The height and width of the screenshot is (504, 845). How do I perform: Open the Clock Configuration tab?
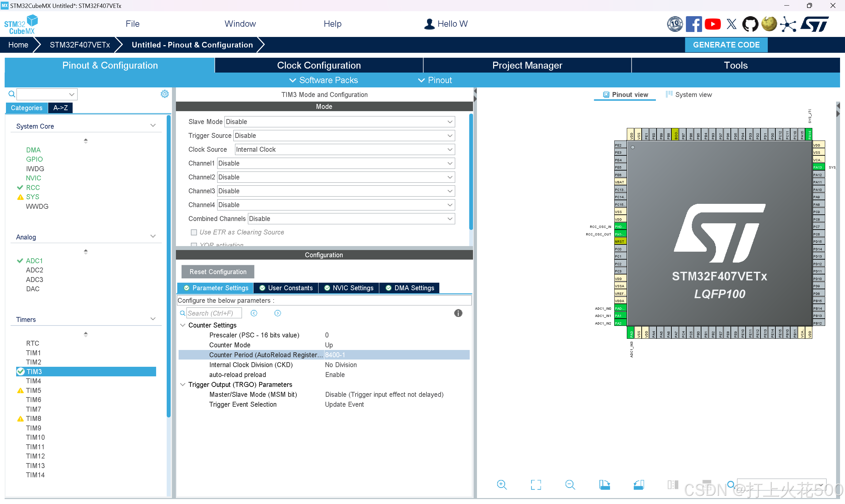tap(319, 65)
